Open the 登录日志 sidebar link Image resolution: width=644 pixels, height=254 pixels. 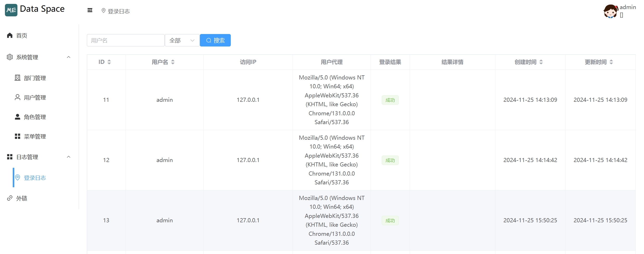tap(35, 178)
